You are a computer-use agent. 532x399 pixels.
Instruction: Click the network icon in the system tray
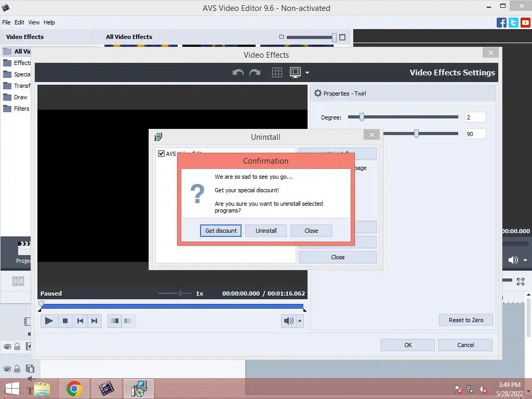click(x=471, y=389)
